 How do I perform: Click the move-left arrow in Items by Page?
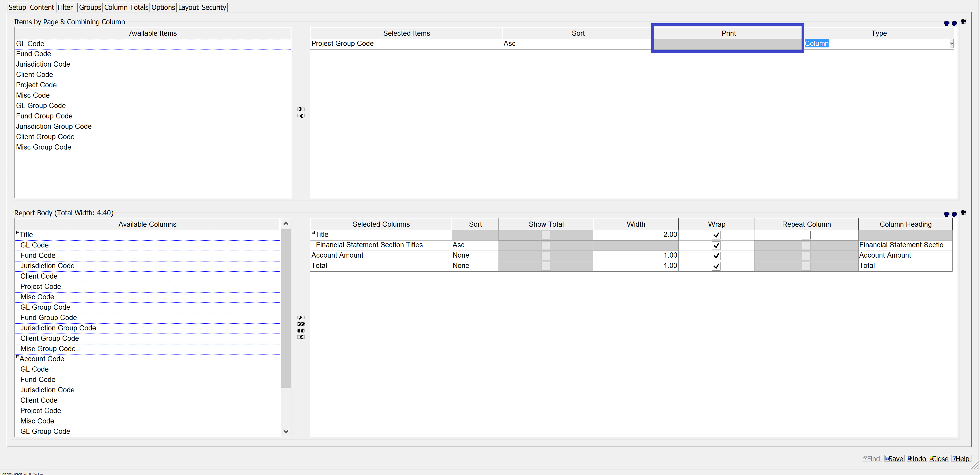pos(300,116)
